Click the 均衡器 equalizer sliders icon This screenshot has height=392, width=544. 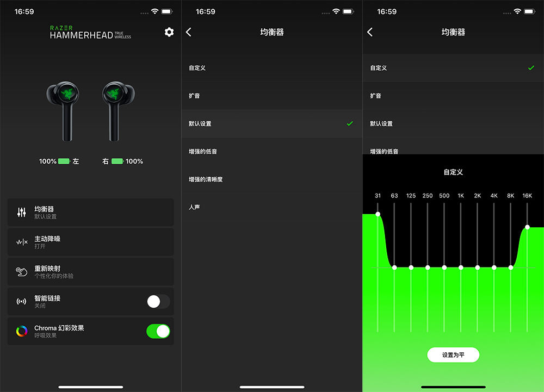23,212
